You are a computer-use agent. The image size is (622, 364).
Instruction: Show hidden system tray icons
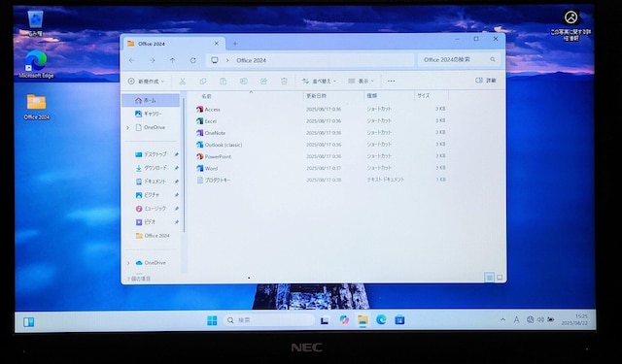pos(503,319)
